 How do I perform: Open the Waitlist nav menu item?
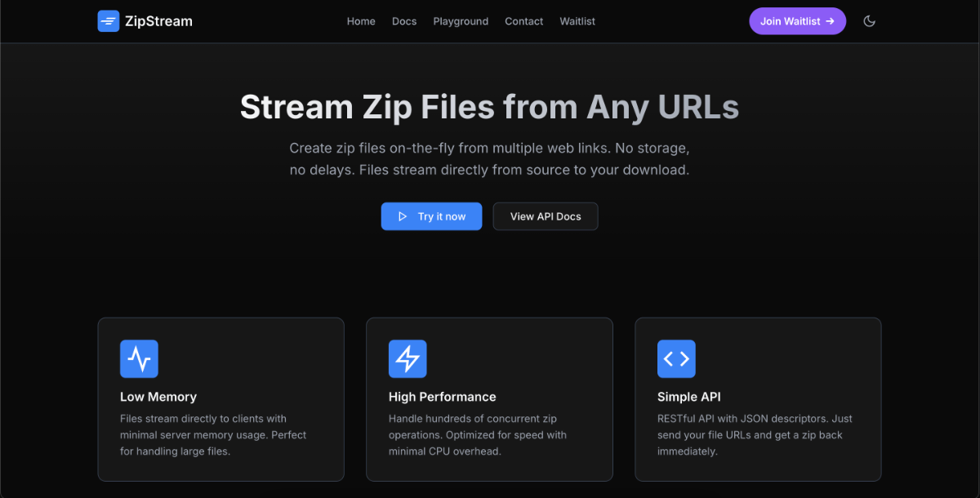577,21
